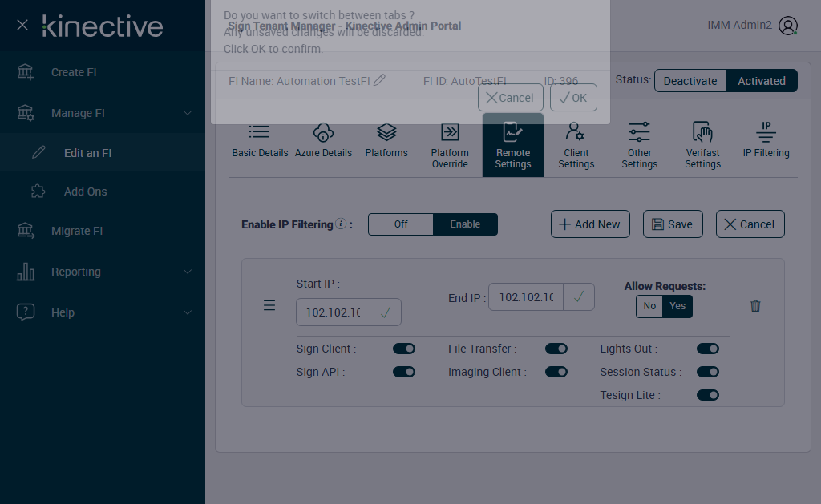
Task: Click the Save button
Action: pos(673,224)
